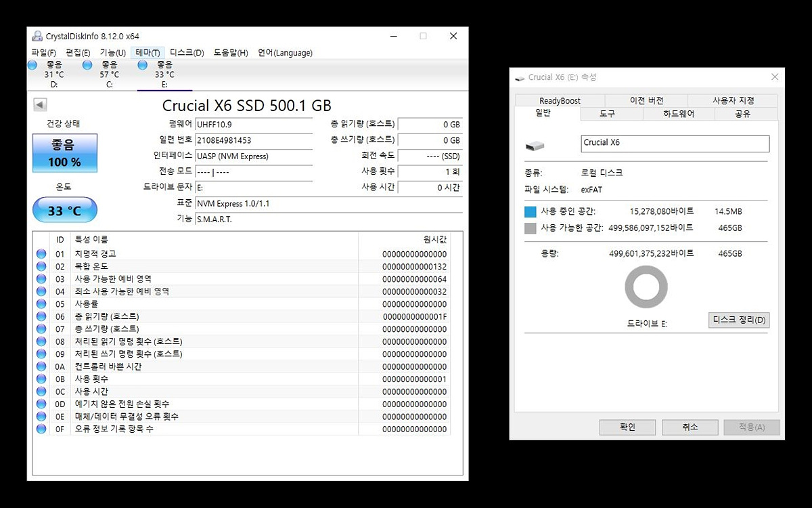The width and height of the screenshot is (812, 508).
Task: Confirm the properties dialog with 확인
Action: coord(627,427)
